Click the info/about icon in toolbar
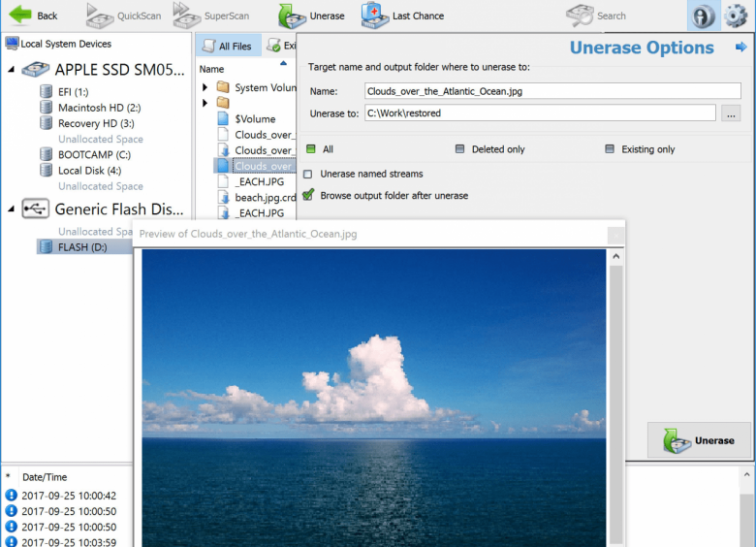The image size is (756, 547). [703, 16]
